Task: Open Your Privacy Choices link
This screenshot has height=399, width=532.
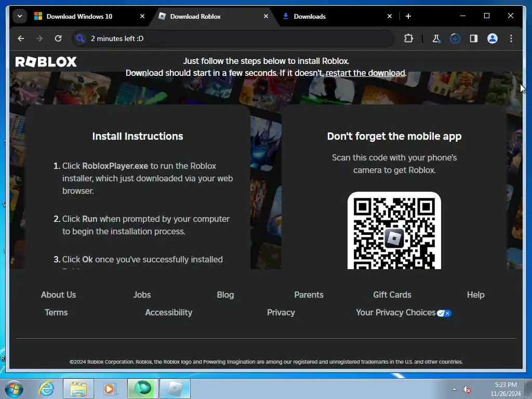Action: coord(395,312)
